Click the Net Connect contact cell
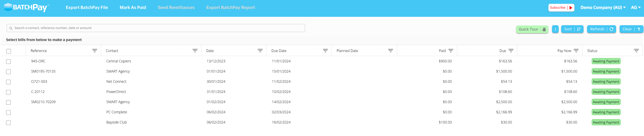The image size is (644, 136). pos(116,81)
